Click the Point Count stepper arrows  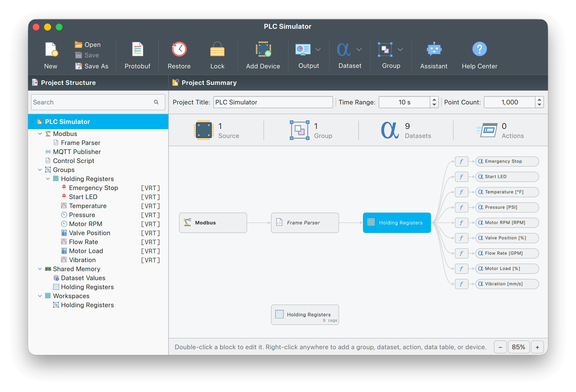[539, 102]
